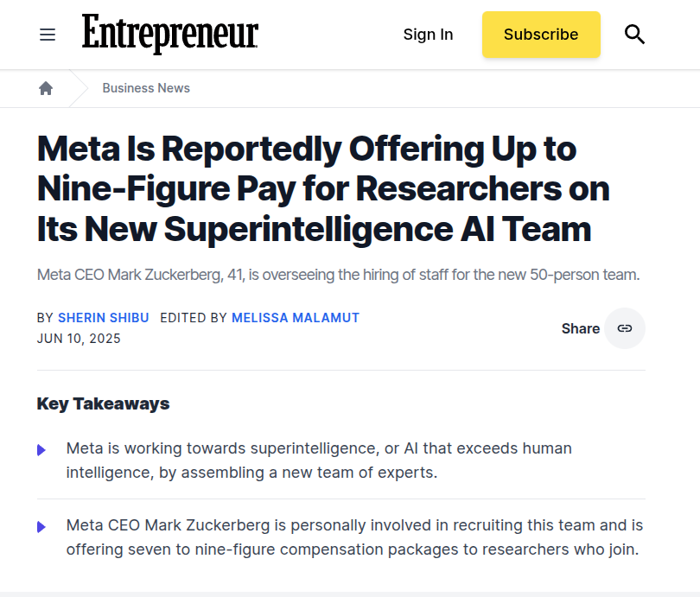Viewport: 700px width, 597px height.
Task: Copy article link with chain icon
Action: pyautogui.click(x=625, y=328)
